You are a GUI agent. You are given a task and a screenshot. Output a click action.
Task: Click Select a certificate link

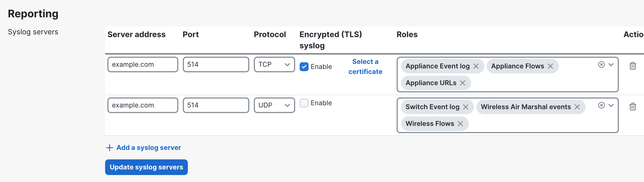coord(365,67)
